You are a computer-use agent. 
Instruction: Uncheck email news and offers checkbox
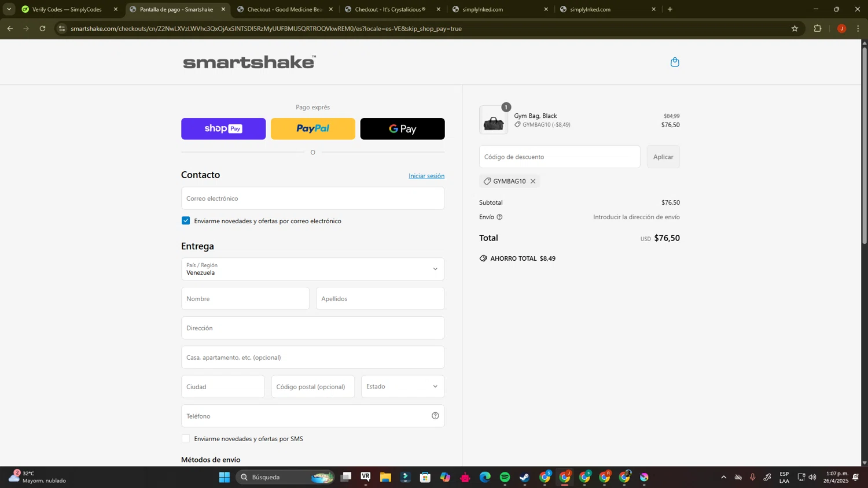[x=186, y=220]
